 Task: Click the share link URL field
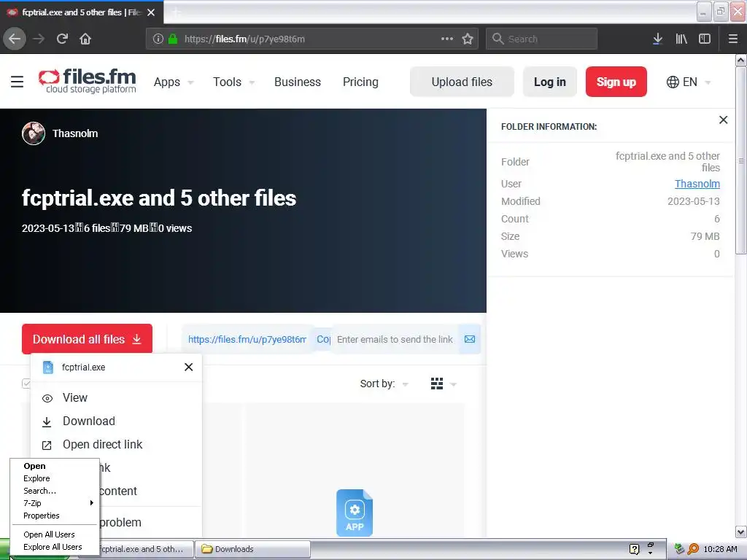click(x=247, y=339)
